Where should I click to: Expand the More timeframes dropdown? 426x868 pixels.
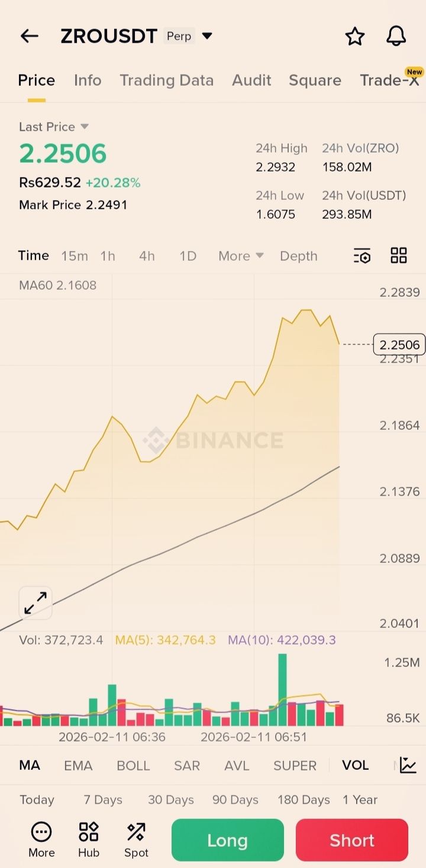241,256
